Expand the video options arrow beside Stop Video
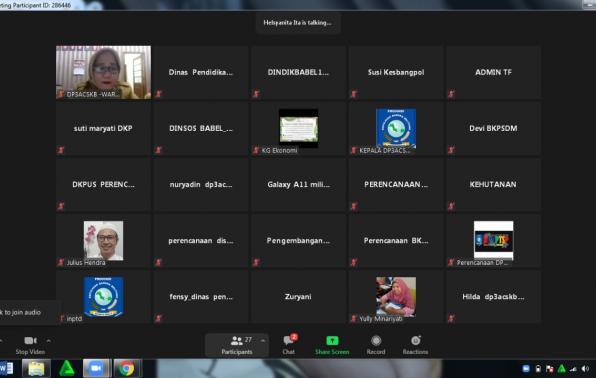 click(x=49, y=340)
